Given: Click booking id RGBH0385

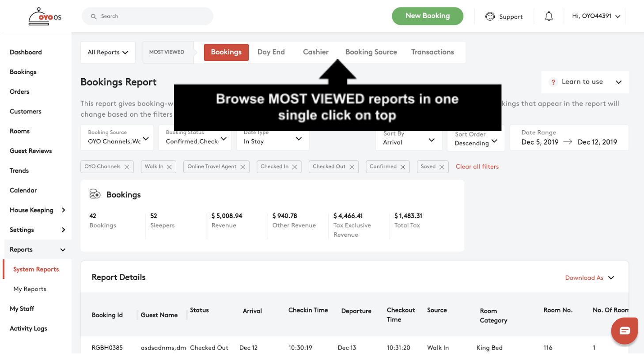Looking at the screenshot, I should [x=107, y=348].
